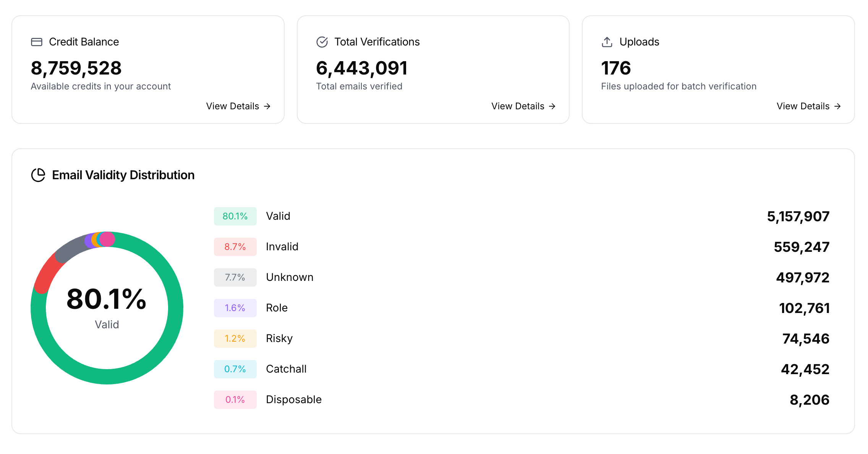
Task: Click the arrow icon in Credit Balance card
Action: coord(267,106)
